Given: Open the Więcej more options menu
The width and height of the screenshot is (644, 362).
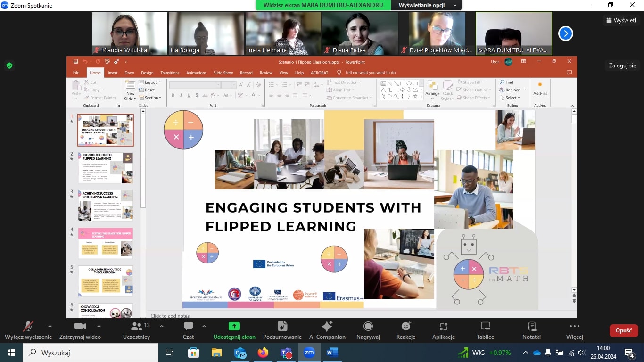Looking at the screenshot, I should [574, 327].
